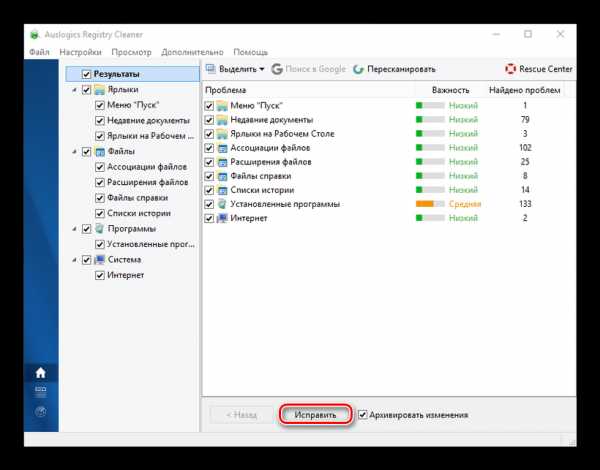
Task: Click the icon of the Ассоциации файлов result row
Action: 222,148
